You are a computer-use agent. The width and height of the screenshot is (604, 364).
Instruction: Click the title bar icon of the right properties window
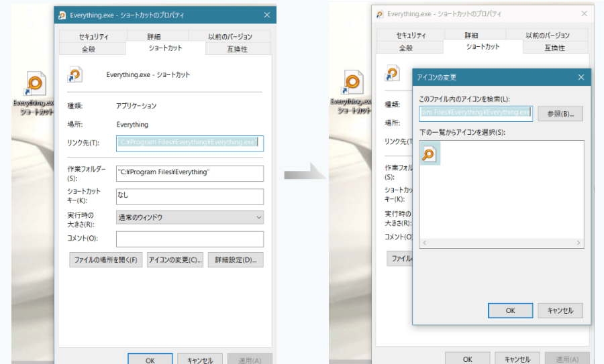pos(379,14)
